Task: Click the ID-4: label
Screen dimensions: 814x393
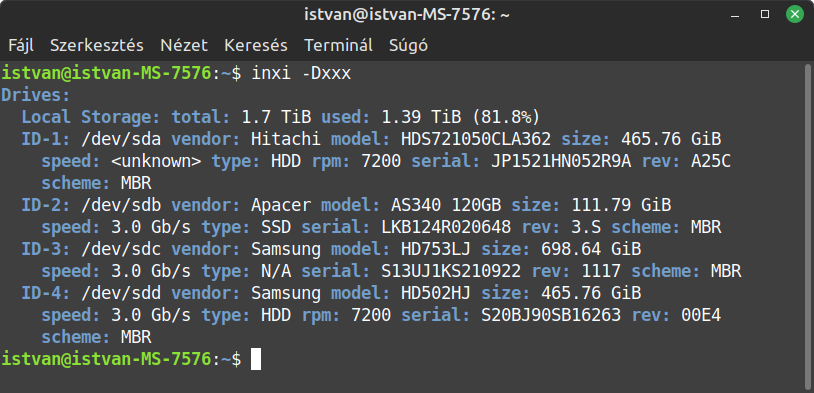Action: coord(46,293)
